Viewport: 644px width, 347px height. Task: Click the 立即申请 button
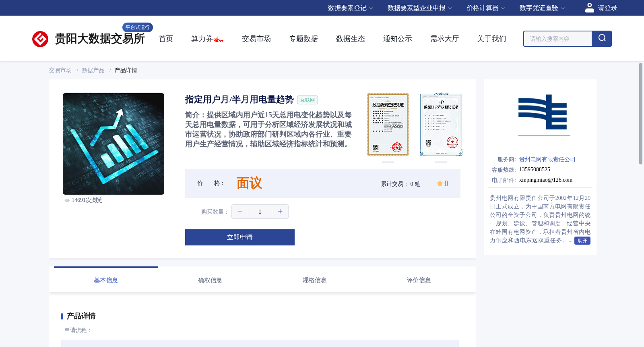[240, 237]
